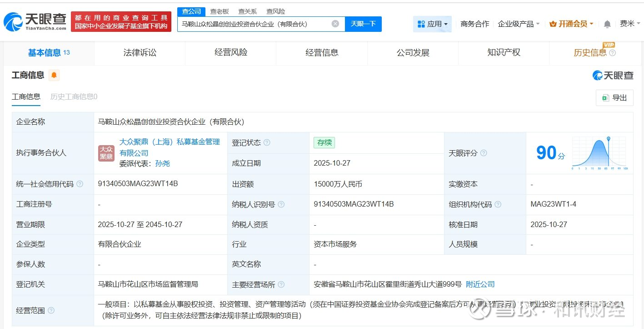Click help icon next to 天眼评分
Screen dimensions: 644x329
[x=484, y=153]
